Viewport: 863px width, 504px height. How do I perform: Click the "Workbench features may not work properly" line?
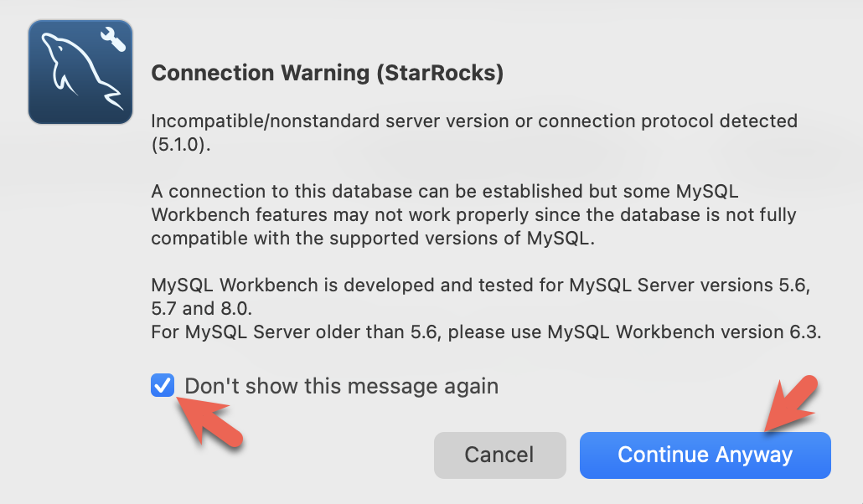473,215
